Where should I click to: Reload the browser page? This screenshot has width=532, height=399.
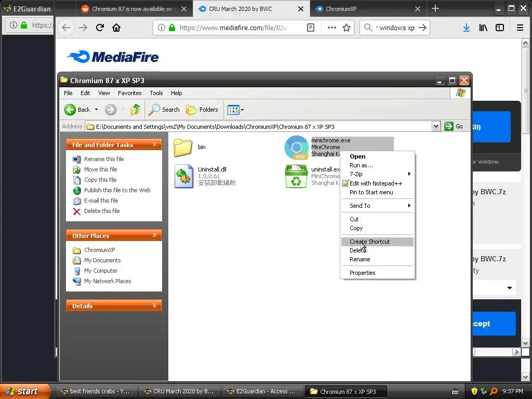coord(100,28)
